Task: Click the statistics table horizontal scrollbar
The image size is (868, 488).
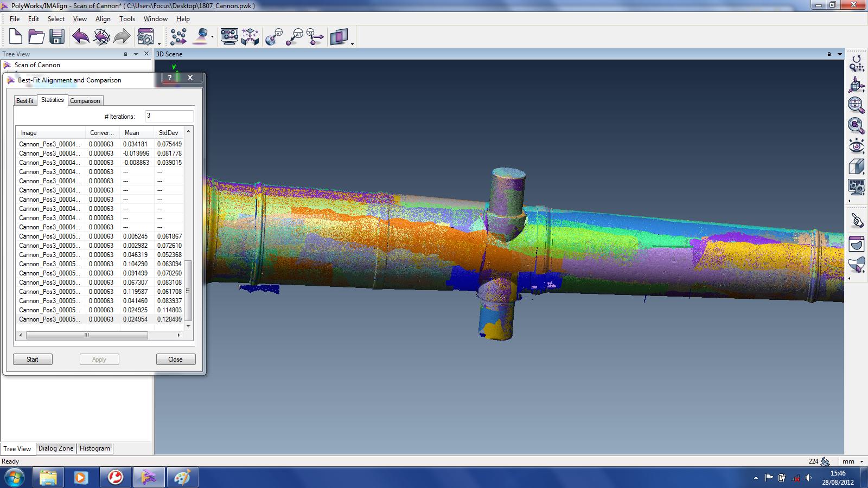Action: tap(87, 336)
